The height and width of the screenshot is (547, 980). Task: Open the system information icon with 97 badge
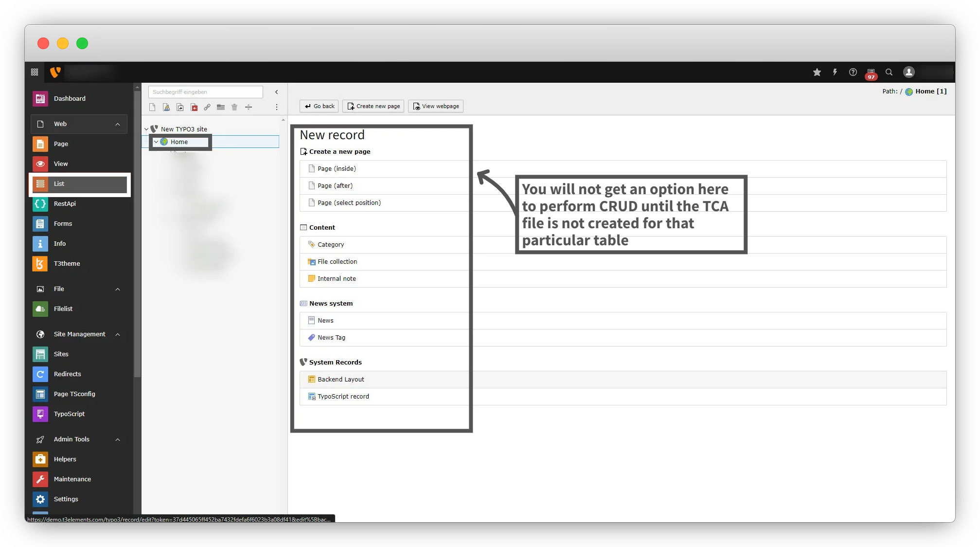coord(871,73)
